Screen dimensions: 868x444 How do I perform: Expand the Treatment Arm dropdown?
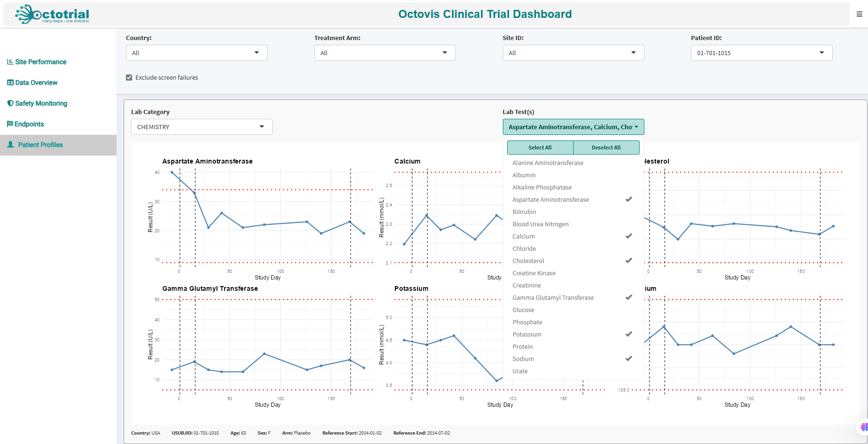[x=384, y=53]
